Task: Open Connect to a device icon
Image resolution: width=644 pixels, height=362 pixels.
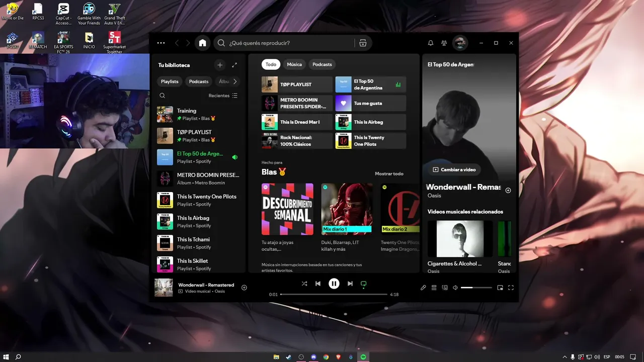Action: click(445, 288)
